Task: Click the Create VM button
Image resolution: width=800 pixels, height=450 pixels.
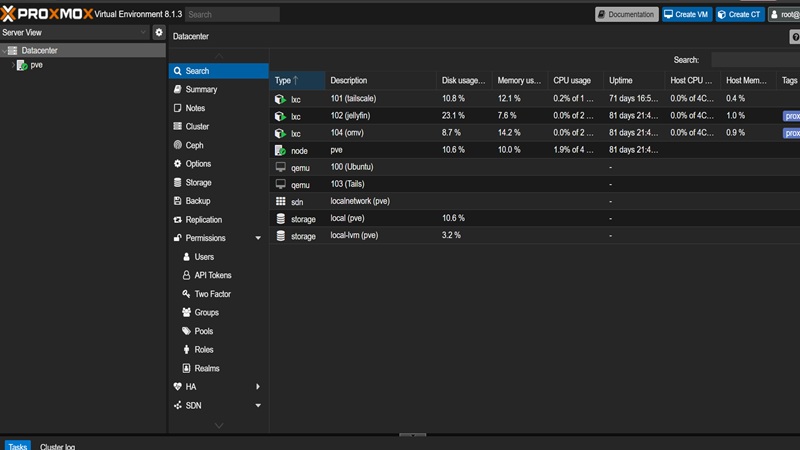Action: coord(687,14)
